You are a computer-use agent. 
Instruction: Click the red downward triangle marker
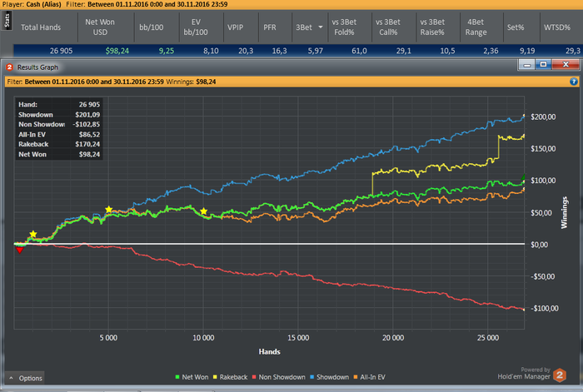pyautogui.click(x=20, y=251)
